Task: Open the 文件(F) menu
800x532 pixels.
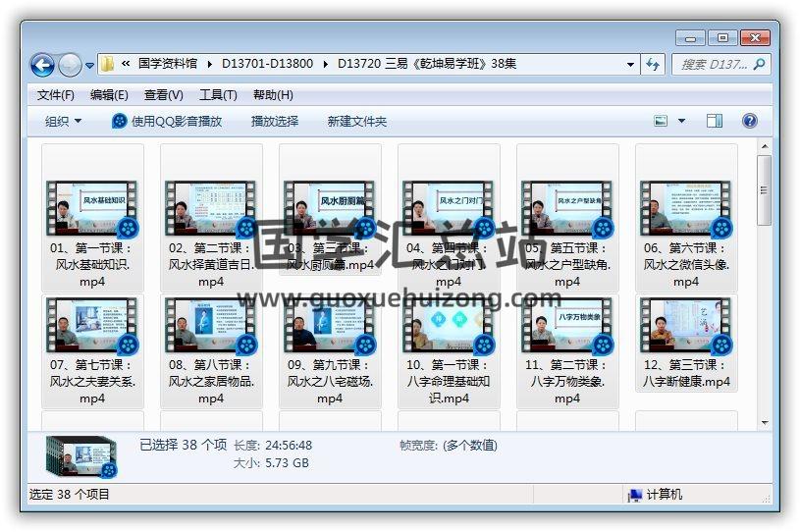Action: pos(56,95)
